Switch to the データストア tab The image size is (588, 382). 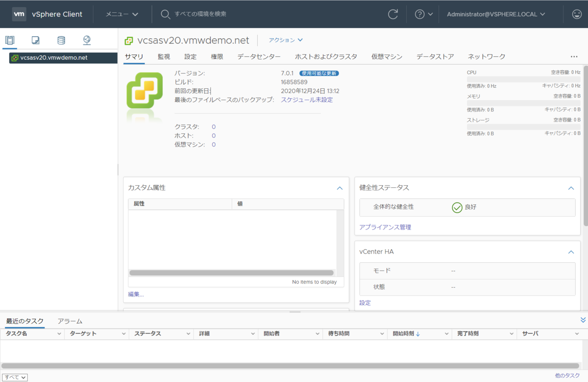pyautogui.click(x=435, y=57)
